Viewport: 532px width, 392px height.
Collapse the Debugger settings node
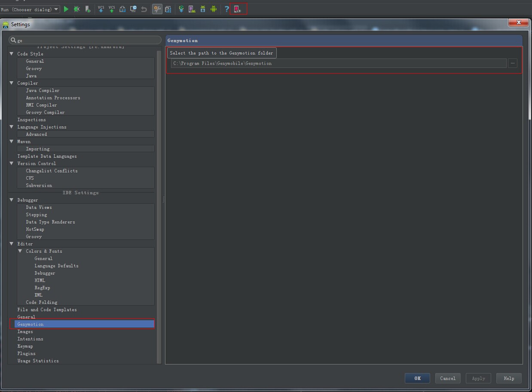[12, 200]
